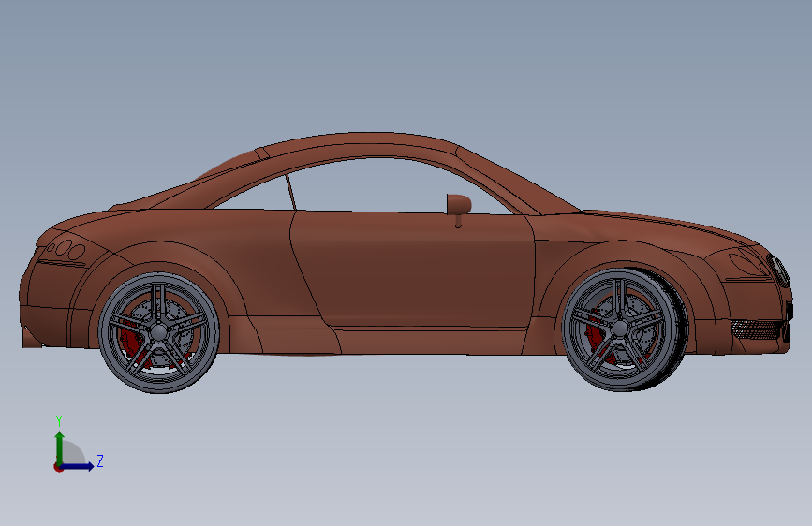
Task: Click the XYZ orientation triad
Action: (78, 446)
